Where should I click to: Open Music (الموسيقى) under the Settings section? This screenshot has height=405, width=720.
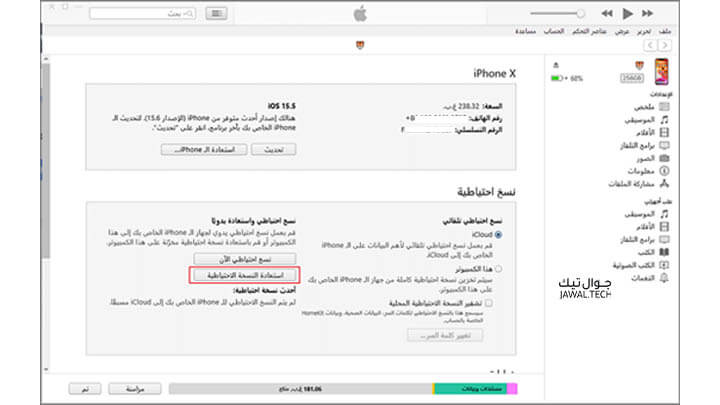647,120
